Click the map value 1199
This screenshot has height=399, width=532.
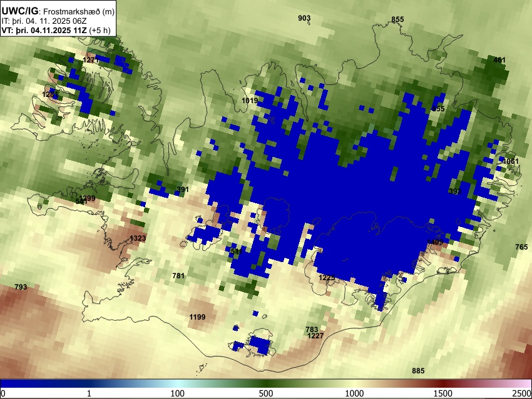pyautogui.click(x=197, y=317)
